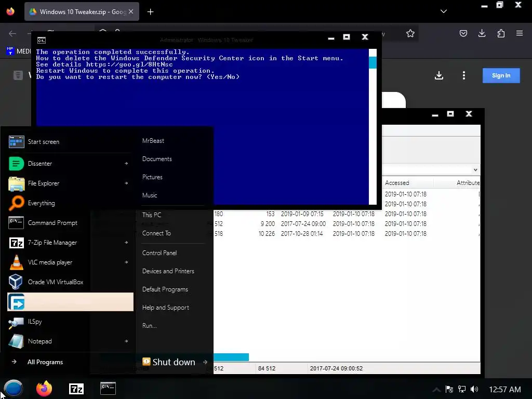Screen dimensions: 532x399
Task: Open Pictures from the Start menu
Action: (x=152, y=177)
